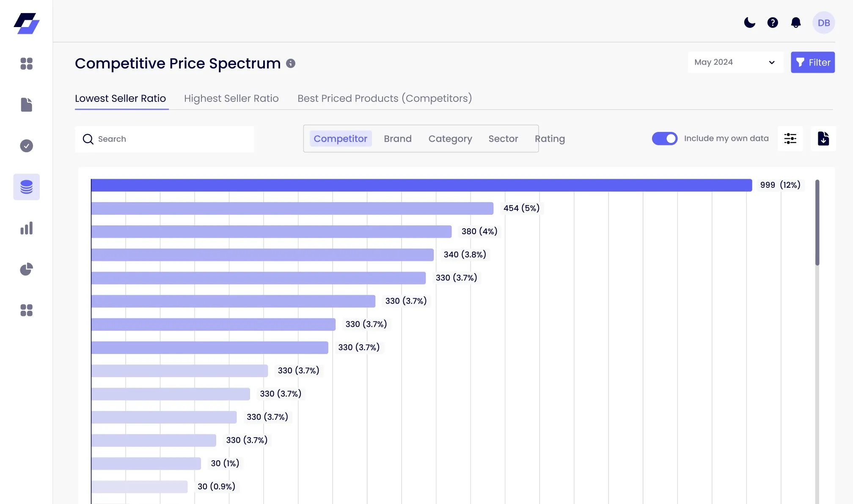This screenshot has height=504, width=853.
Task: Click the info icon beside page title
Action: pyautogui.click(x=291, y=63)
